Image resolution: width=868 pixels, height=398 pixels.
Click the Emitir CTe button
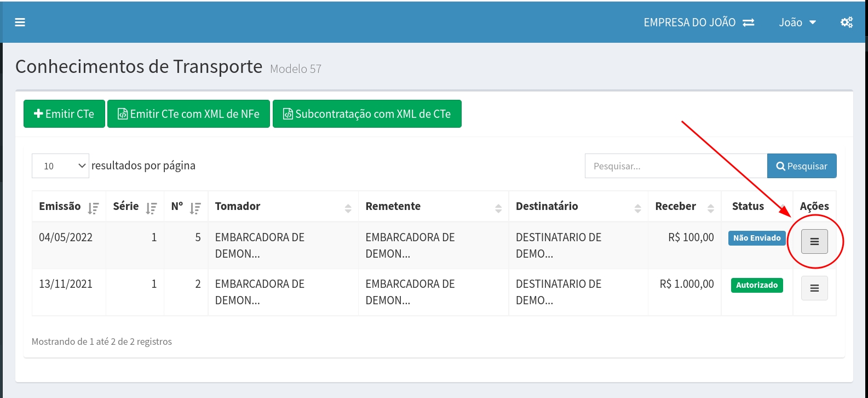click(x=64, y=114)
